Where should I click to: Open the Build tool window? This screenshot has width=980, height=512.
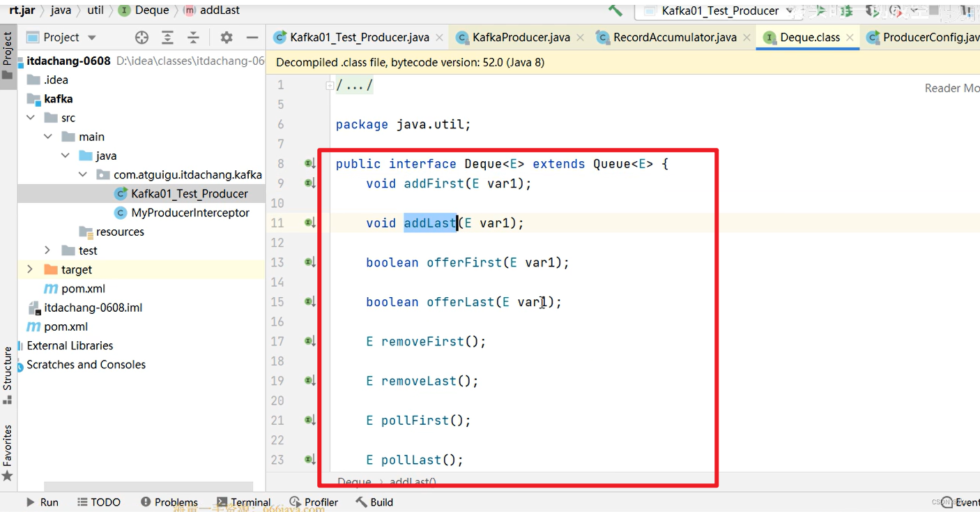[x=374, y=502]
